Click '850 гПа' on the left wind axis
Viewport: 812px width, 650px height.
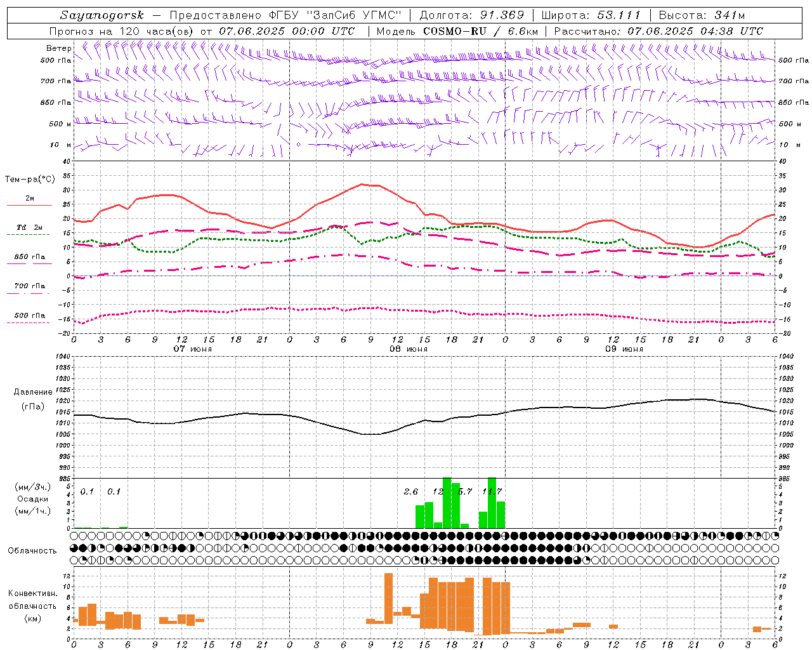point(56,102)
